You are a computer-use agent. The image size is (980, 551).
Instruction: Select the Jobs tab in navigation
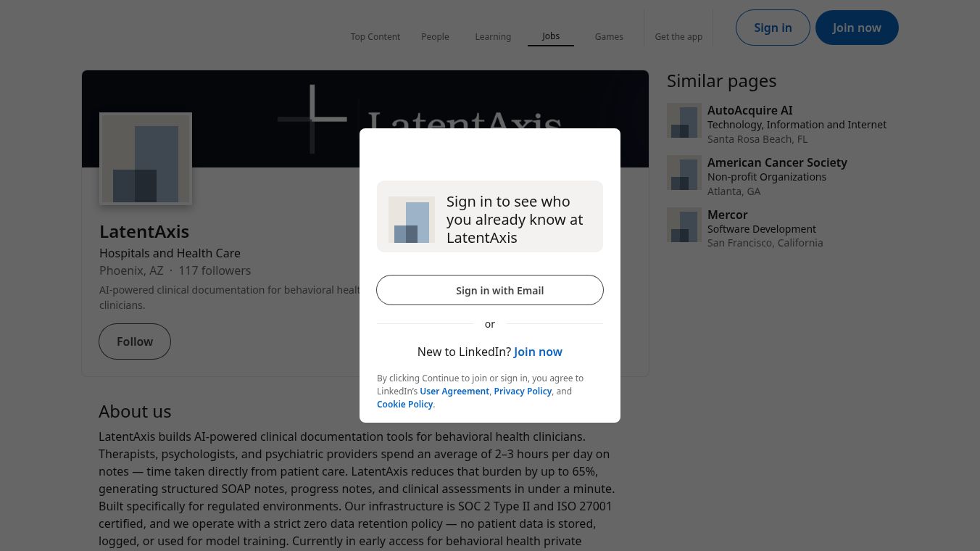(551, 36)
